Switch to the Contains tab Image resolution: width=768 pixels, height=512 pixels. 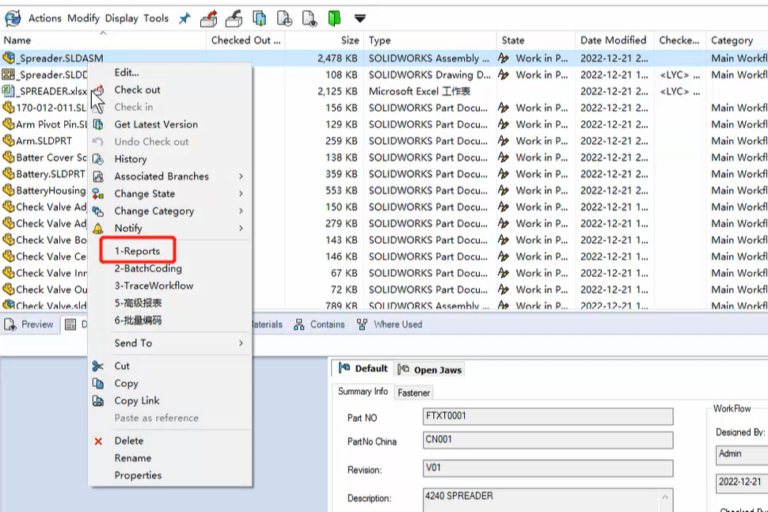[x=319, y=324]
